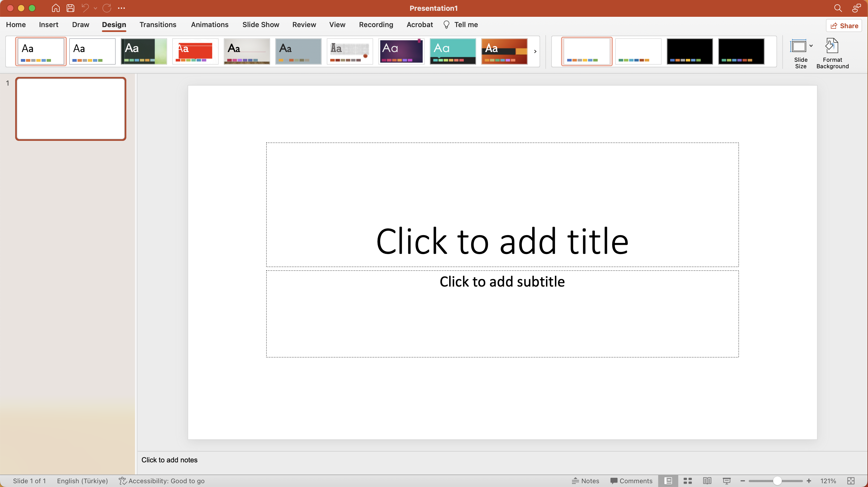This screenshot has width=868, height=487.
Task: Select the second white theme thumbnail
Action: [x=92, y=51]
